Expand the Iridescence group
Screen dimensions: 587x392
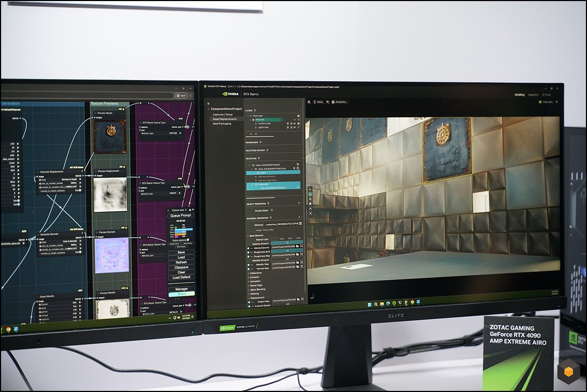pyautogui.click(x=256, y=273)
